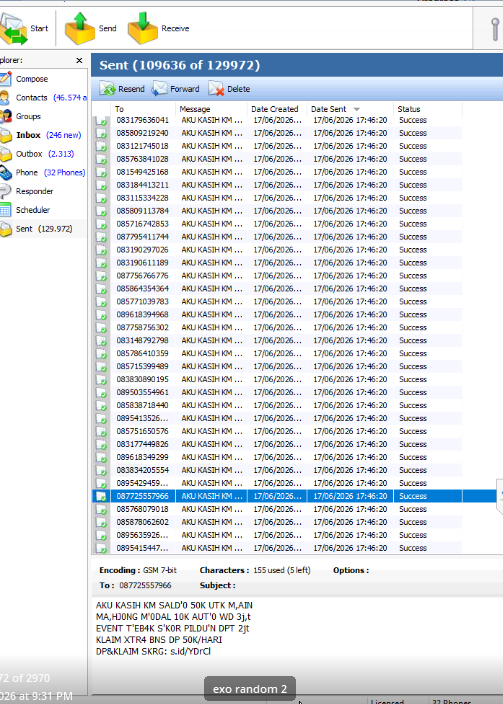This screenshot has height=704, width=503.
Task: Click the s.id/YDrCl link in message preview
Action: pyautogui.click(x=190, y=651)
